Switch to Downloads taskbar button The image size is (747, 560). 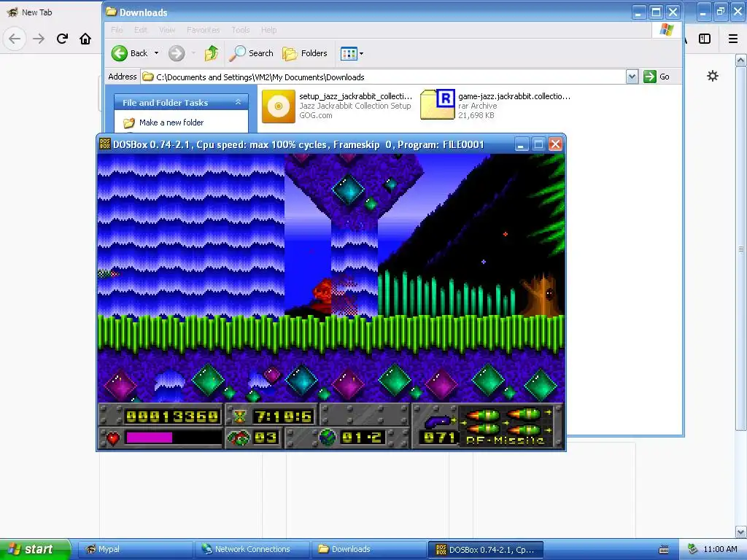point(368,549)
